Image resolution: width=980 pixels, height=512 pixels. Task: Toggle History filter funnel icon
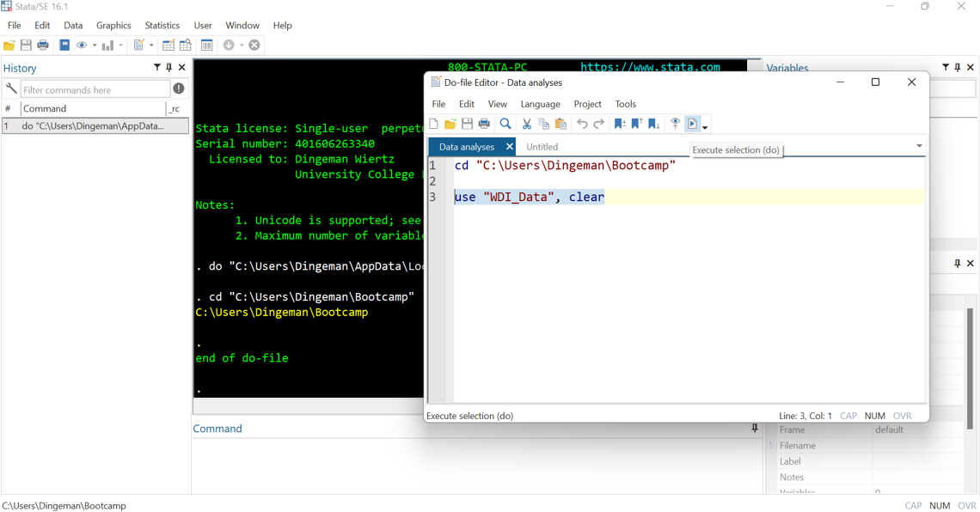coord(156,67)
